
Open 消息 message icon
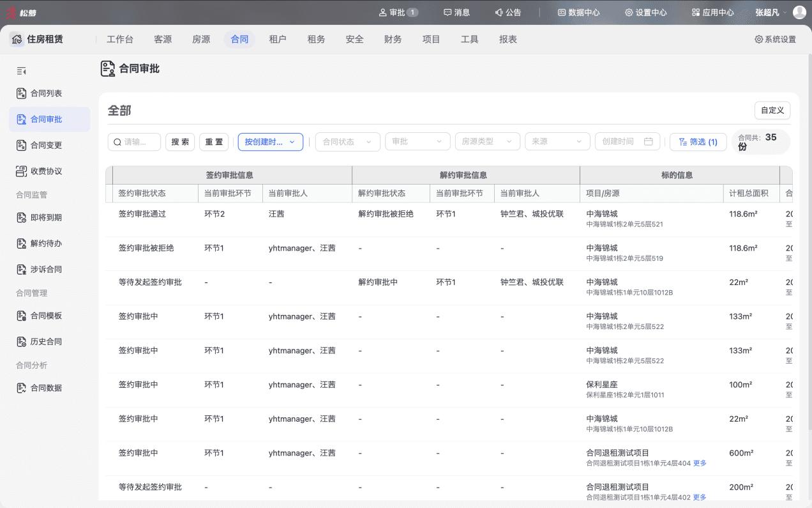[448, 12]
